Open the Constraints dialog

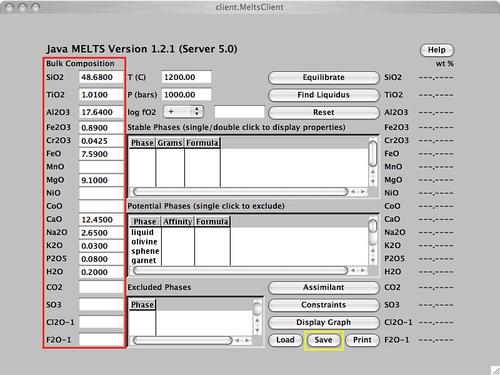point(323,305)
